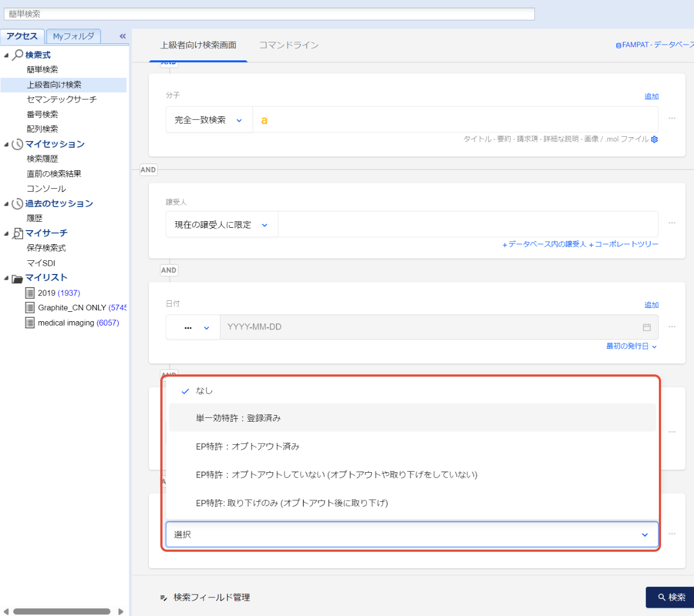Viewport: 694px width, 616px height.
Task: Select EP特許: 取り下げのみ option
Action: pos(412,503)
